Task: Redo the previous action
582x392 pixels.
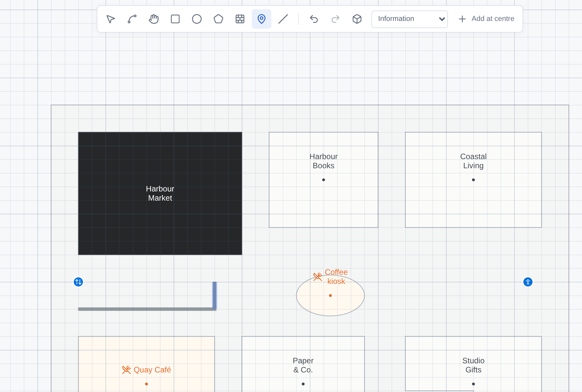Action: pos(335,19)
